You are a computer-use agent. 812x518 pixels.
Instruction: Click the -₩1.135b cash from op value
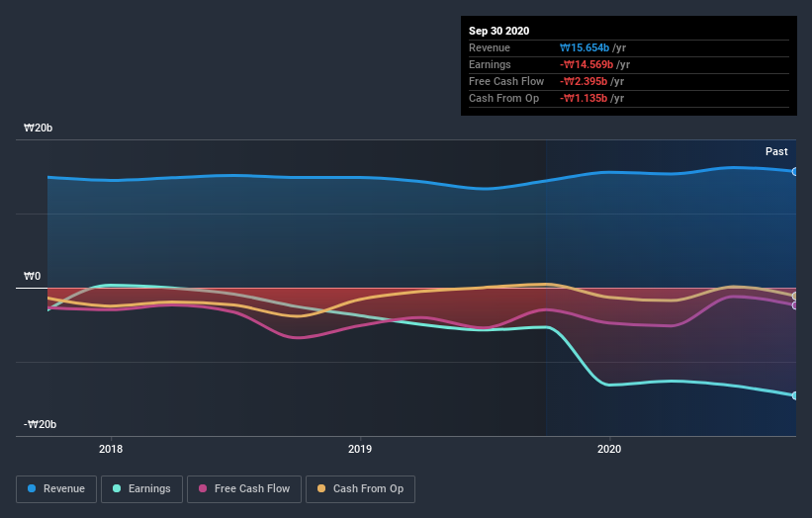tap(584, 98)
